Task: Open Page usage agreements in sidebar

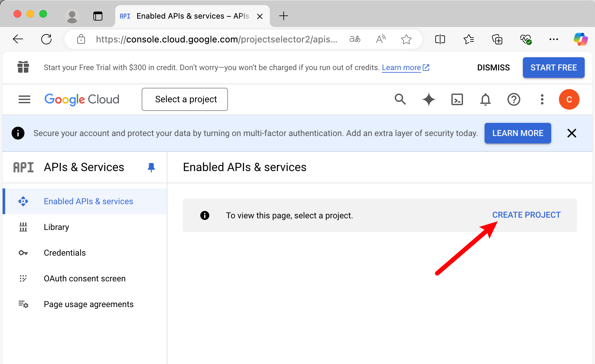Action: (x=85, y=304)
